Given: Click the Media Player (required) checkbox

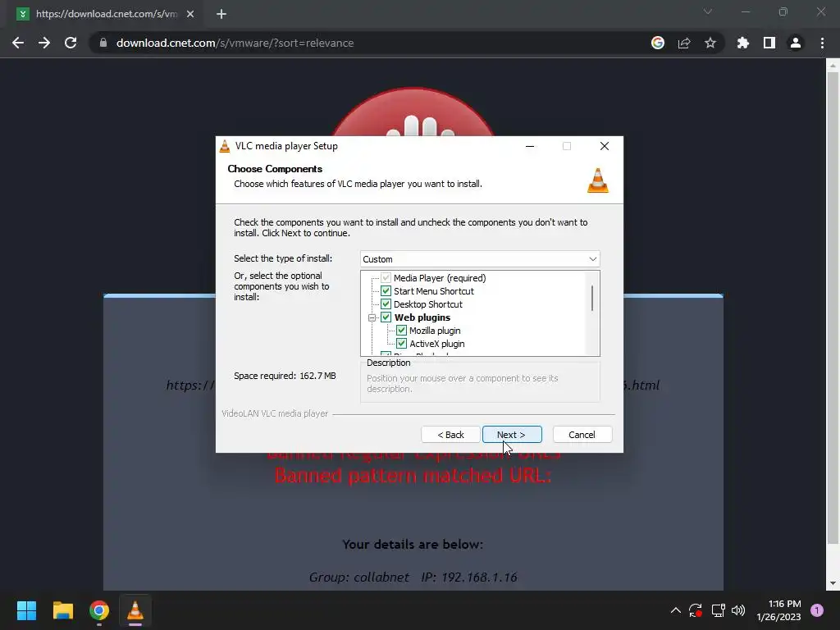Looking at the screenshot, I should [386, 277].
